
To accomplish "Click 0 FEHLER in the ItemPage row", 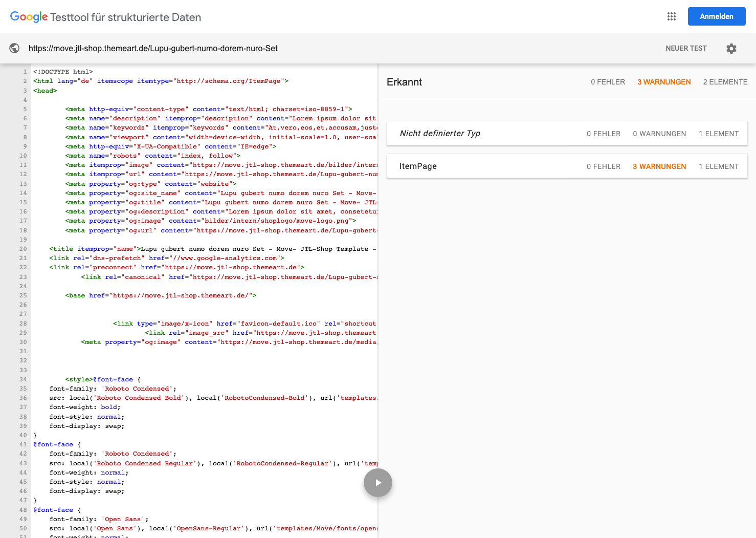I will pyautogui.click(x=604, y=166).
